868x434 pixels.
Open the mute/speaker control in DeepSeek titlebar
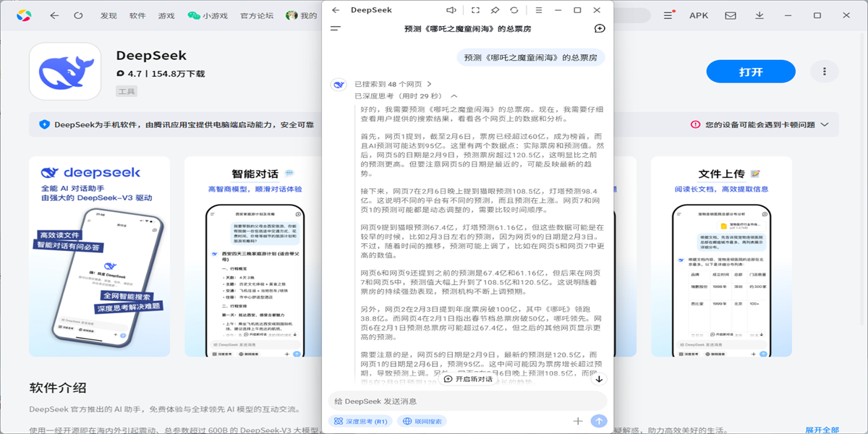pos(451,10)
